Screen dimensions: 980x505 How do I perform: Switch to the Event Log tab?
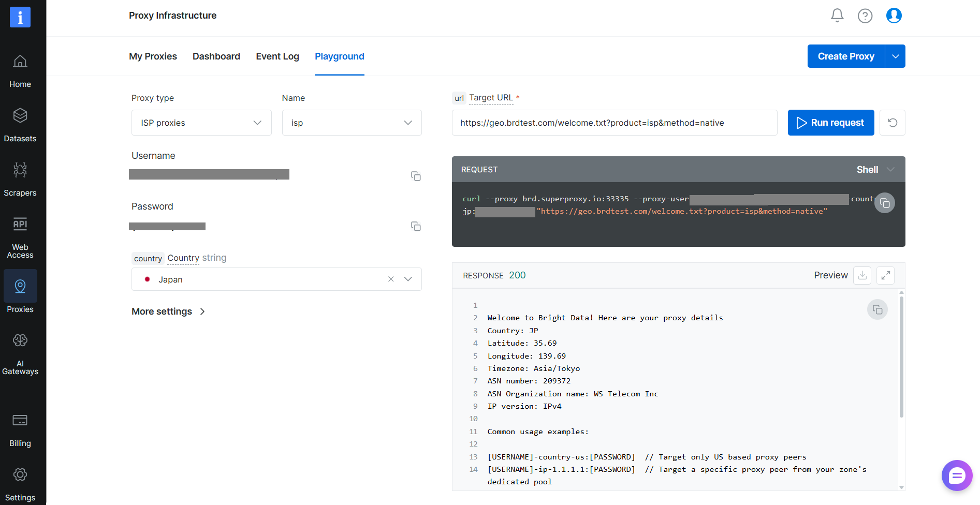click(x=277, y=56)
